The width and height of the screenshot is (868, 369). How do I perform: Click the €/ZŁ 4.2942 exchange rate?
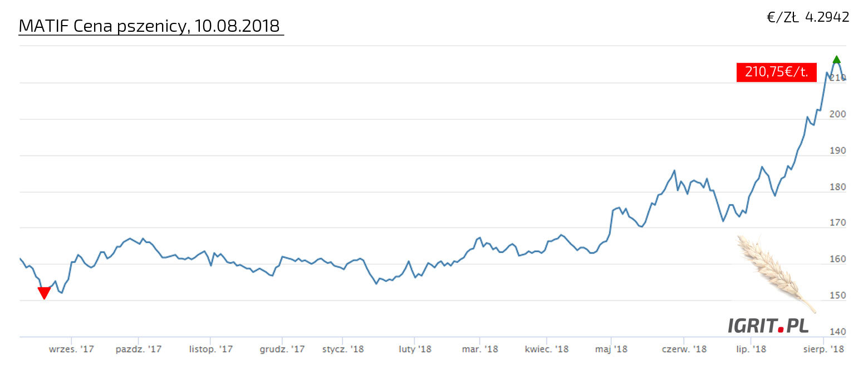click(808, 17)
